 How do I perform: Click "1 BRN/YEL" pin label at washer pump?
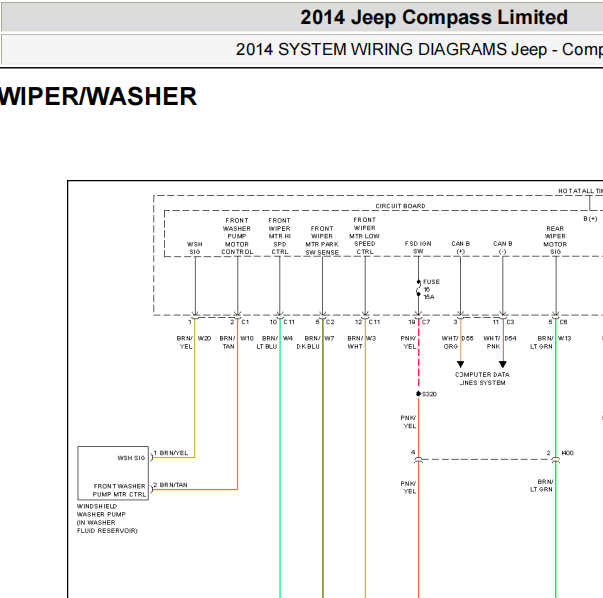pyautogui.click(x=171, y=453)
